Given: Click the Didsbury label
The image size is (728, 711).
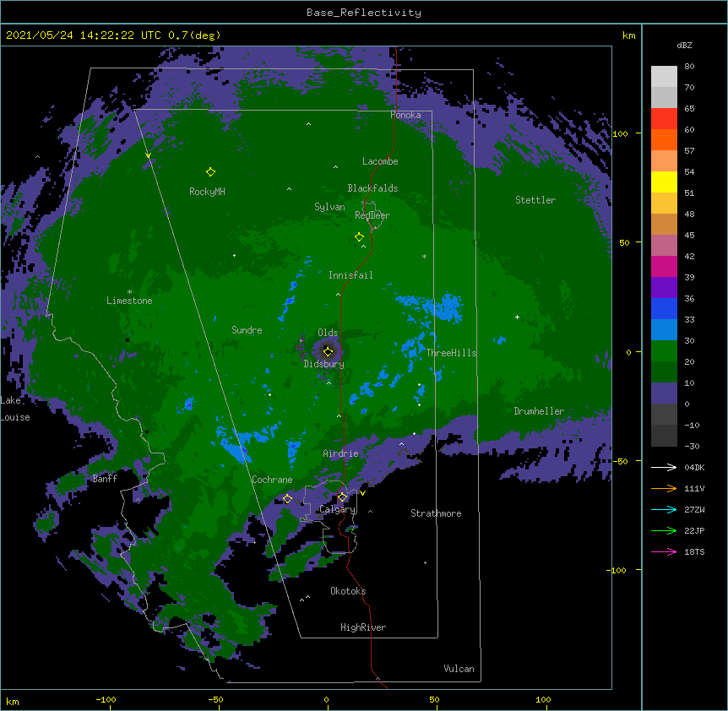Looking at the screenshot, I should [x=323, y=364].
